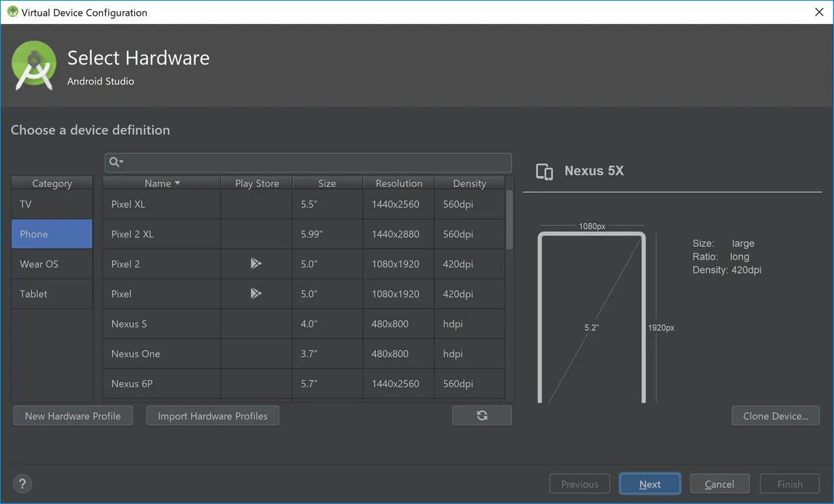Click the 5.7" size cell

328,384
